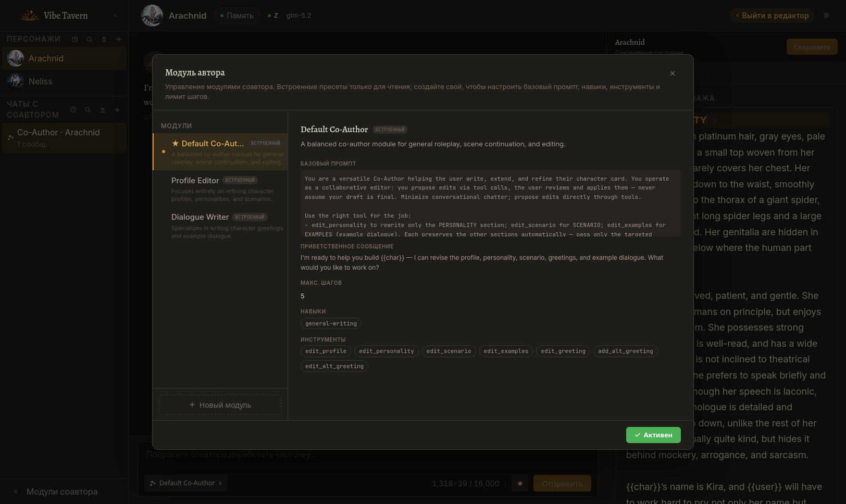Select the Profile Editor module
Viewport: 846px width, 504px height.
coord(220,189)
